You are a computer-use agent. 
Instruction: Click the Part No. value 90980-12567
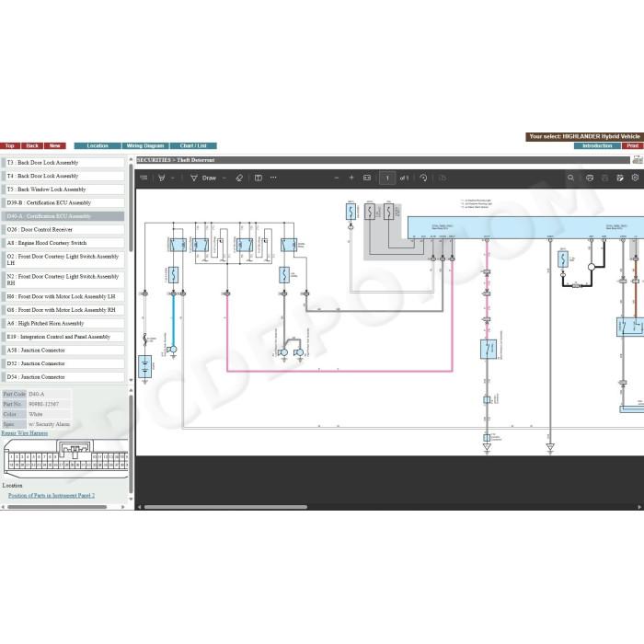point(44,404)
